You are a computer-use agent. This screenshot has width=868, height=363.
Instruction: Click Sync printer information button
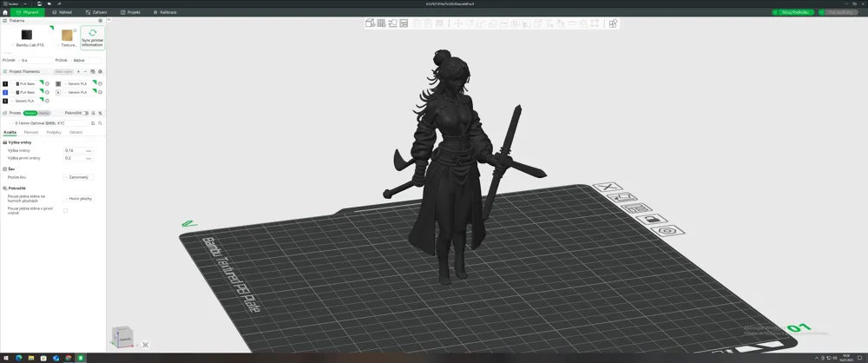(x=93, y=37)
